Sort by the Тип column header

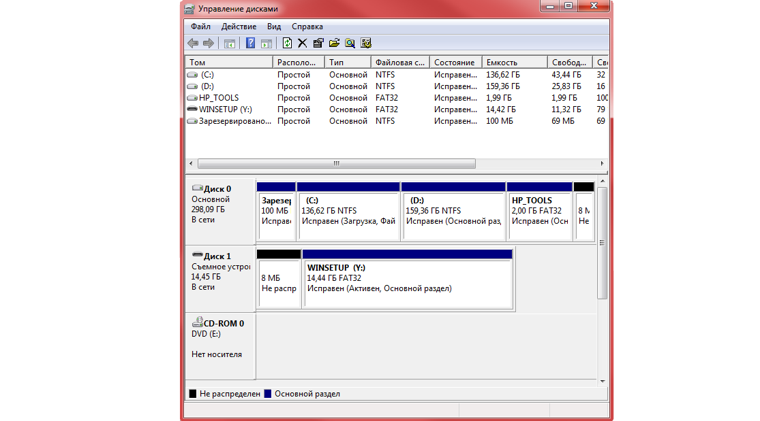pyautogui.click(x=348, y=62)
